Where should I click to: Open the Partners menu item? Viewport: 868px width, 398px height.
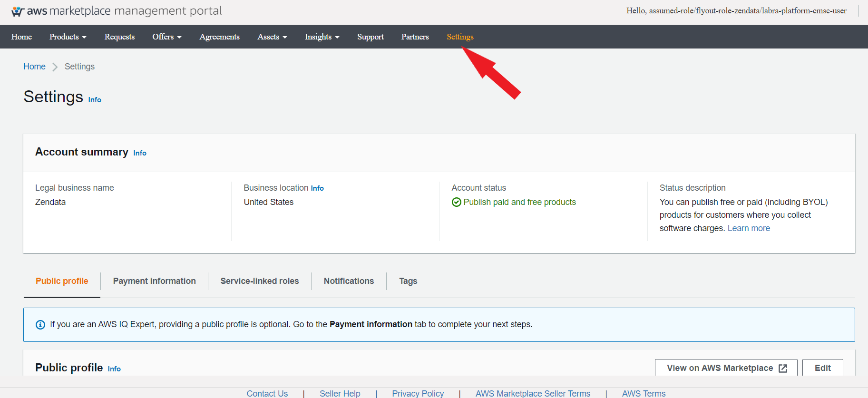(x=415, y=37)
